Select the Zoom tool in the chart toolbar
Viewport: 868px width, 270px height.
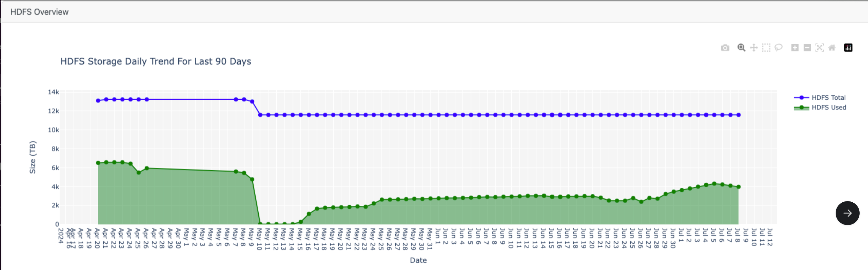coord(741,48)
